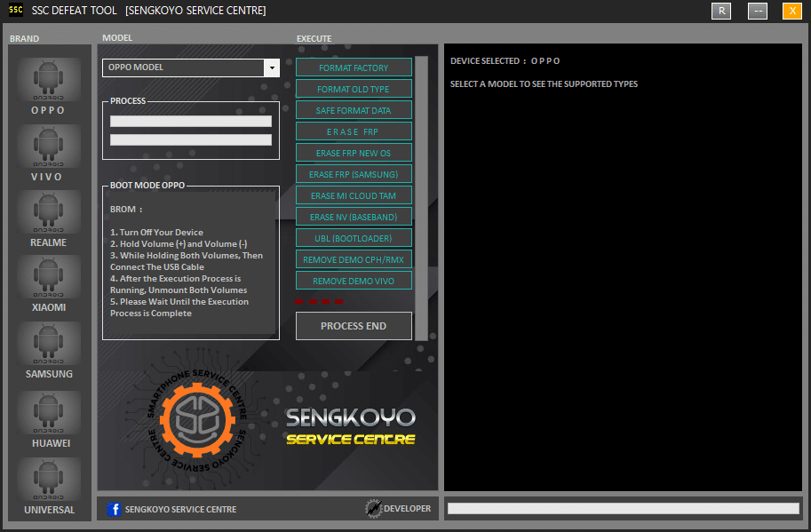Image resolution: width=811 pixels, height=532 pixels.
Task: Select the VIVO brand icon
Action: click(x=48, y=147)
